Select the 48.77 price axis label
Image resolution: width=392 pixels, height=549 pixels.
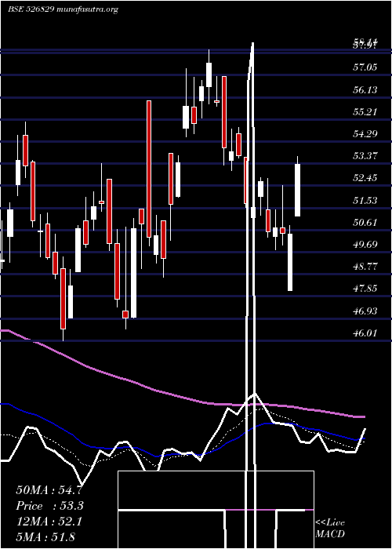pos(365,267)
